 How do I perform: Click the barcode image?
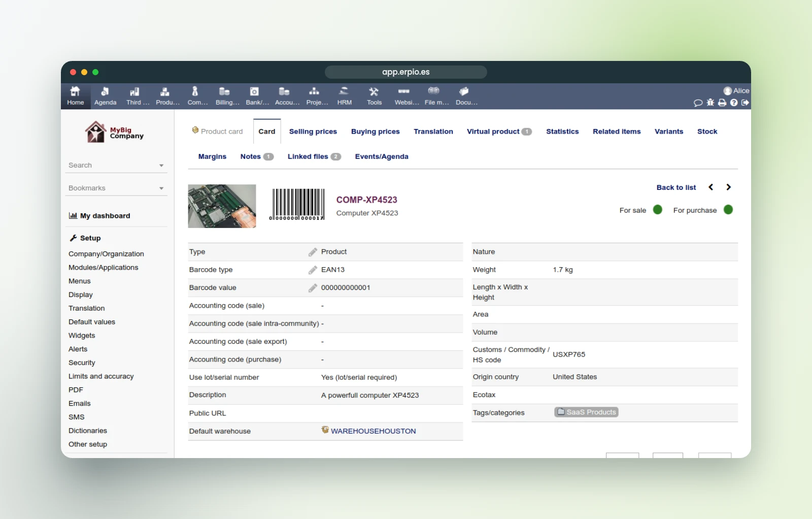coord(297,204)
